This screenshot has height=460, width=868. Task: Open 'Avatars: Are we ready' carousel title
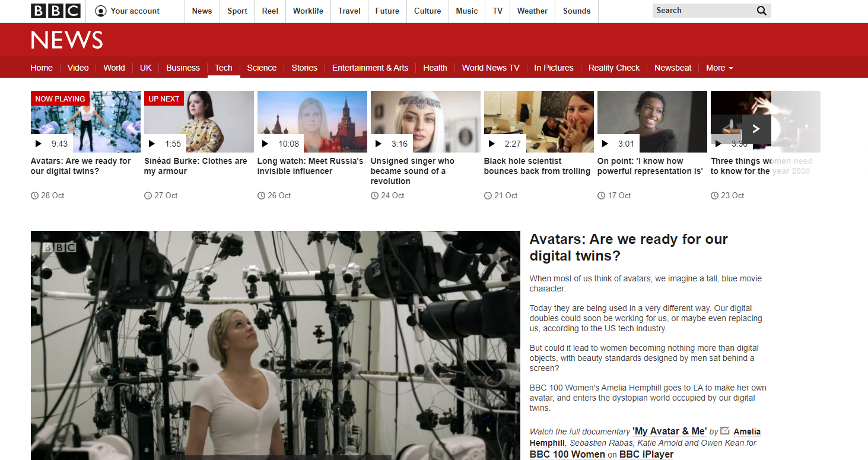pyautogui.click(x=81, y=166)
